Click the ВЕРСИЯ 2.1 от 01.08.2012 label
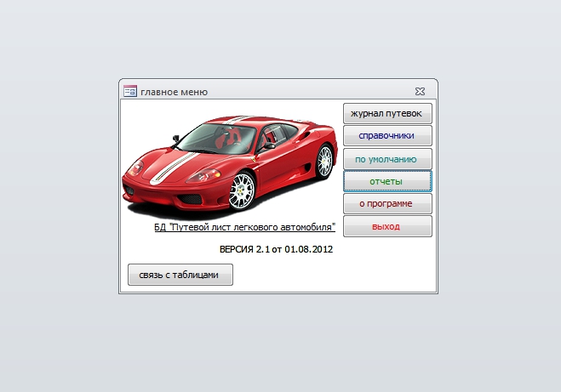The width and height of the screenshot is (561, 392). pyautogui.click(x=276, y=250)
